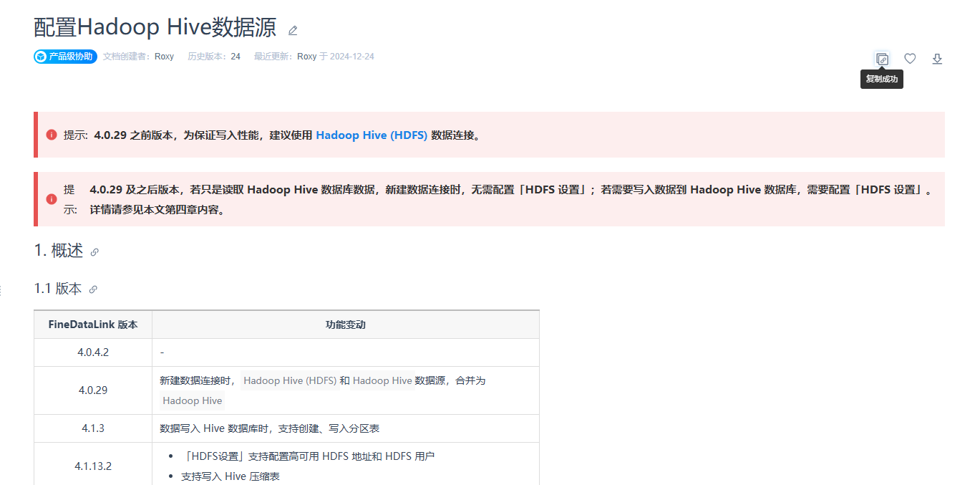Click the 产品级协助 badge
980x485 pixels.
tap(65, 57)
